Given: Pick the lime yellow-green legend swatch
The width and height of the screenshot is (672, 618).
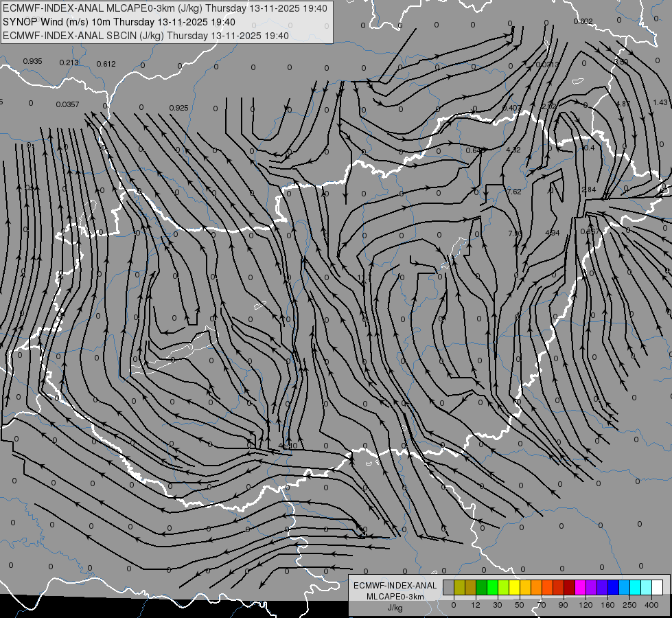Looking at the screenshot, I should [x=504, y=587].
